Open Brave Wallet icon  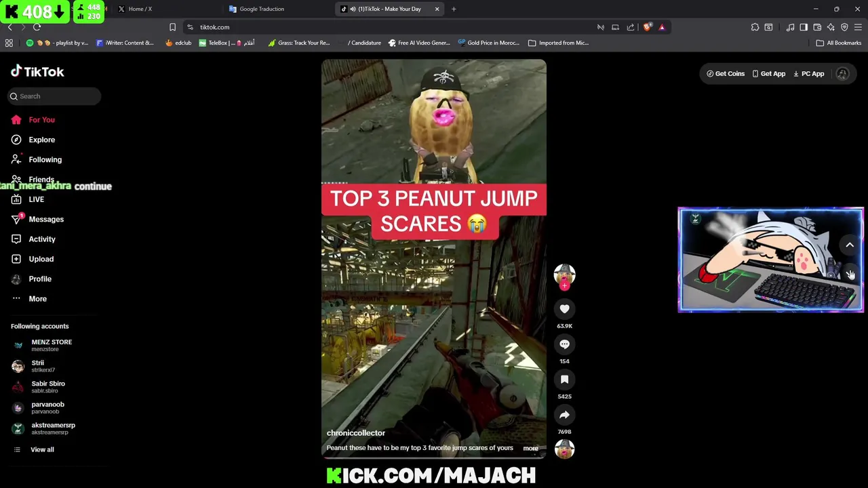(x=817, y=27)
